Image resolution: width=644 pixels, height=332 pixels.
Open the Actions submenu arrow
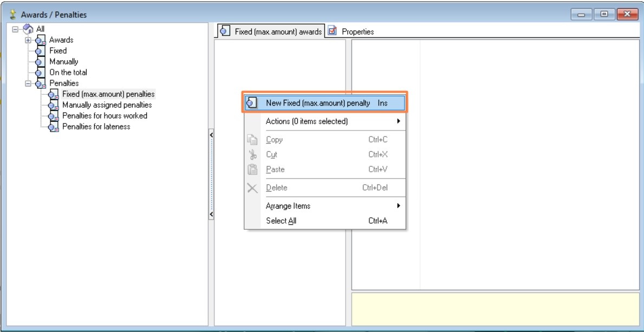click(399, 121)
